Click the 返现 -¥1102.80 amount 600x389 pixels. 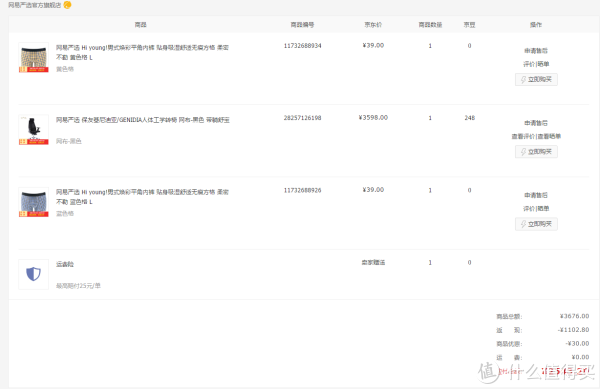click(x=573, y=330)
